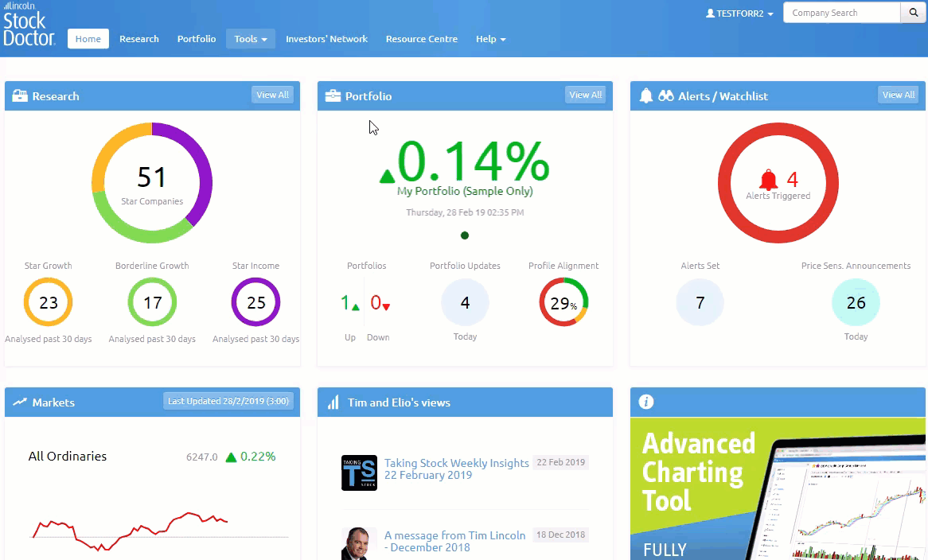
Task: Open the Resource Centre page
Action: pyautogui.click(x=421, y=39)
